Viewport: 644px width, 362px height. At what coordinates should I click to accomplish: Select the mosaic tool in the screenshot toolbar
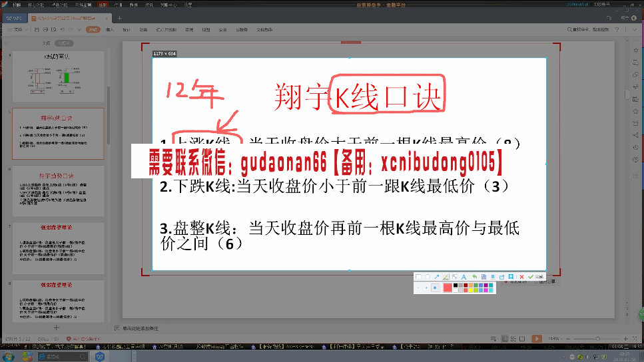click(455, 277)
